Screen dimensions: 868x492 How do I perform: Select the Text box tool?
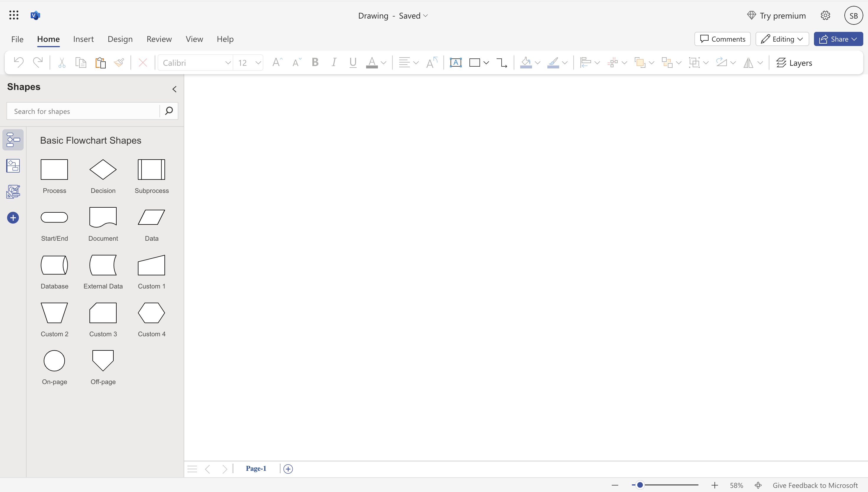pos(456,63)
